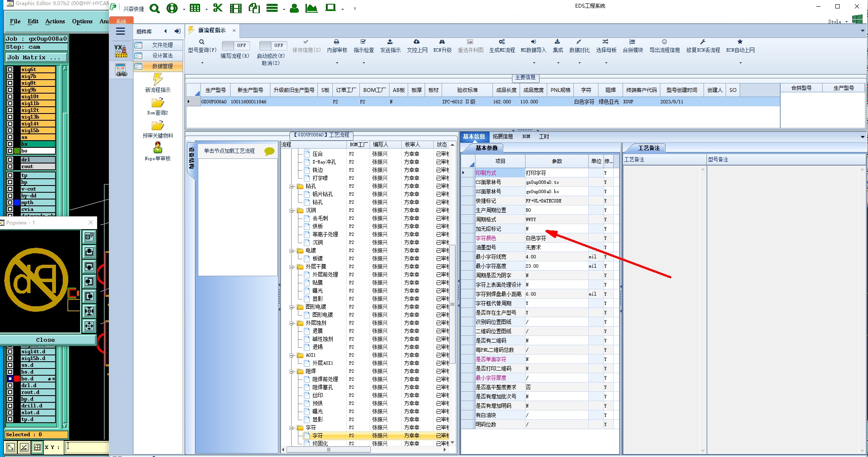Open dropdown arrow under MI数据导入
868x457 pixels.
pos(534,63)
